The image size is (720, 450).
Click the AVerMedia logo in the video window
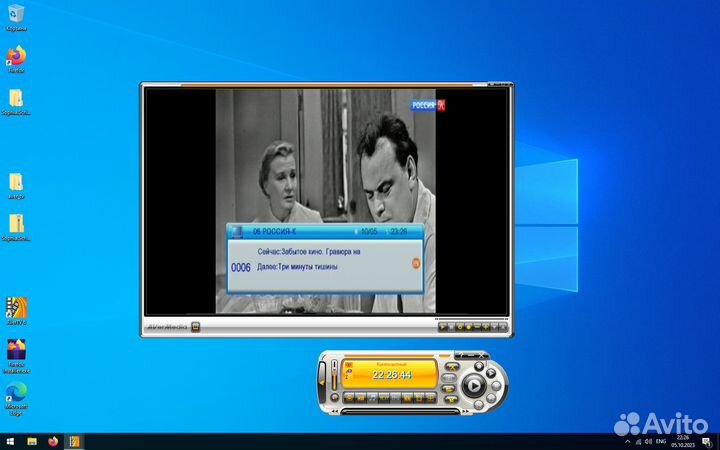167,327
